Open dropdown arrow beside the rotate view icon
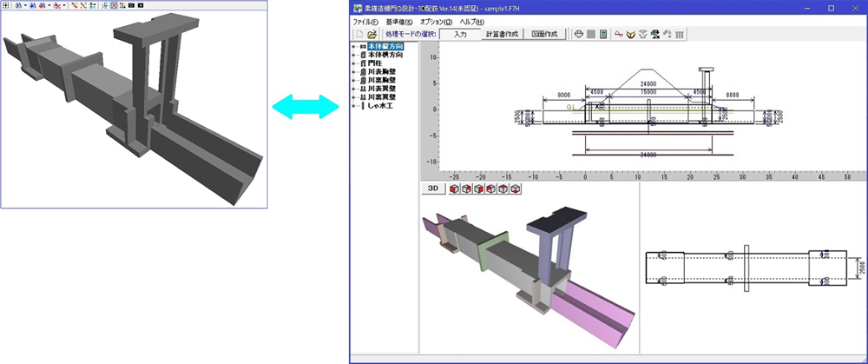The height and width of the screenshot is (364, 868). pyautogui.click(x=64, y=5)
